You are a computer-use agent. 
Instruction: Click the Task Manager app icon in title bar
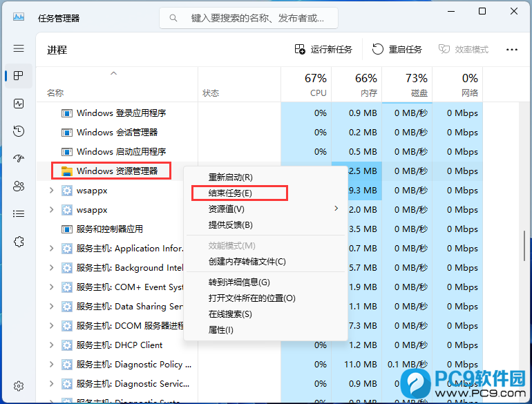(x=19, y=17)
